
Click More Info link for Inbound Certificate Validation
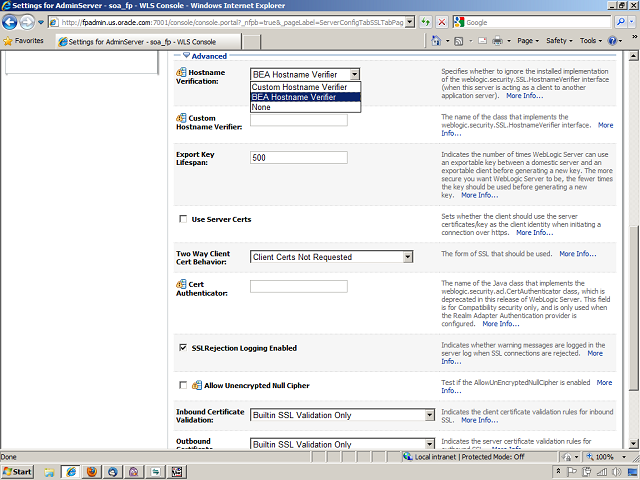click(x=480, y=420)
